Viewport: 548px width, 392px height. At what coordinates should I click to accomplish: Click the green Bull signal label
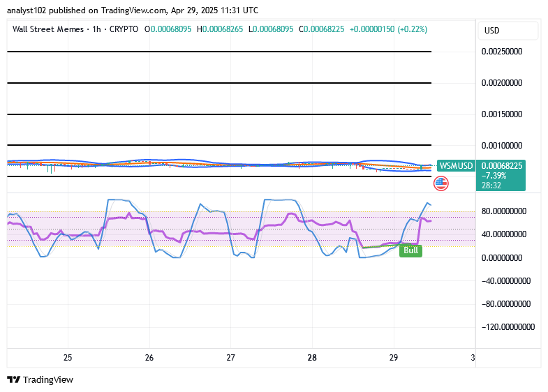pos(410,250)
